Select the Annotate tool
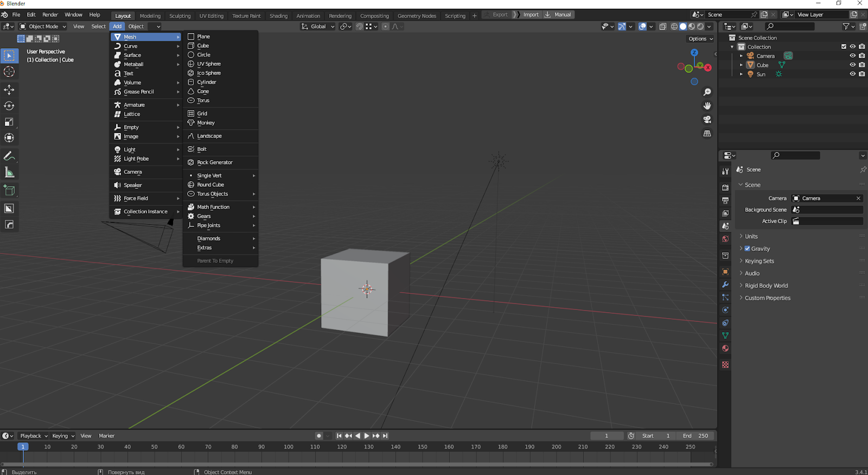The width and height of the screenshot is (868, 475). tap(9, 156)
